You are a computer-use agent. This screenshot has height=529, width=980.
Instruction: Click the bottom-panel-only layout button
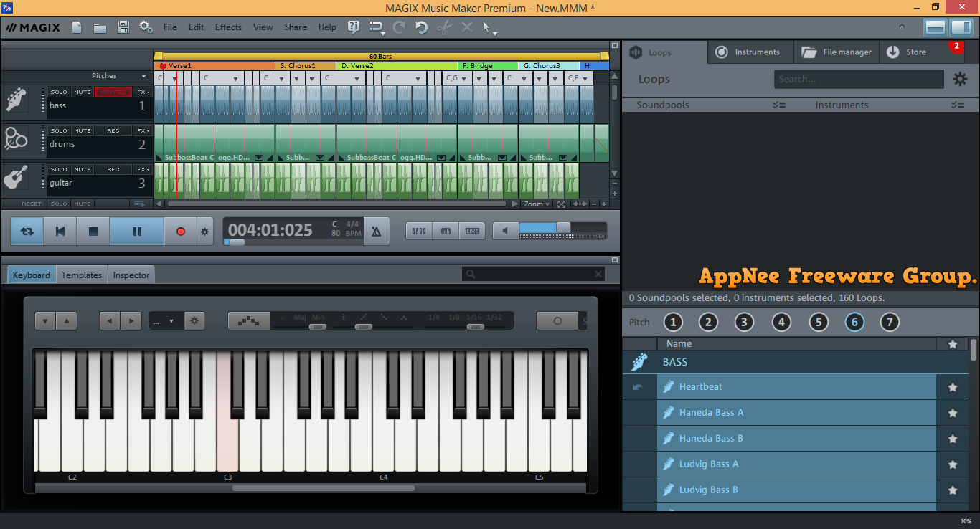[936, 27]
